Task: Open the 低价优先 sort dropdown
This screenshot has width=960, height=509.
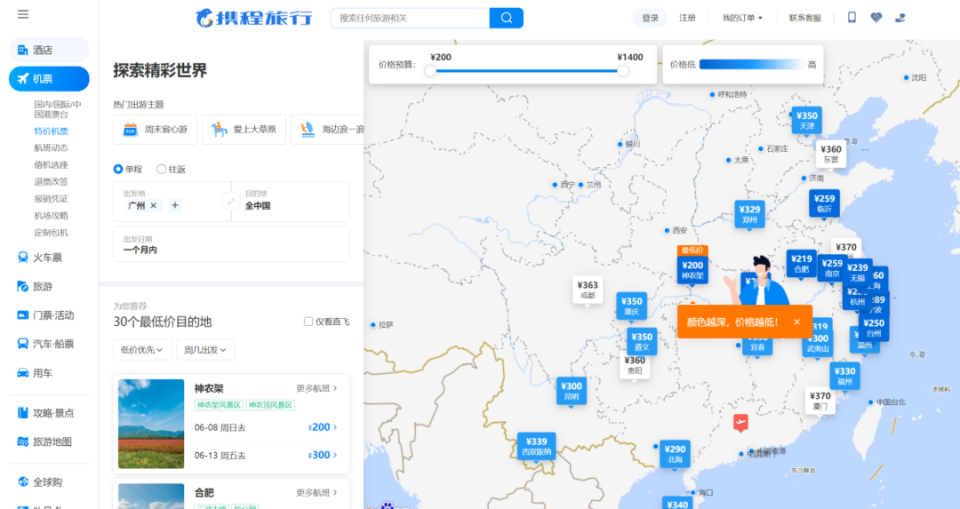Action: (x=142, y=350)
